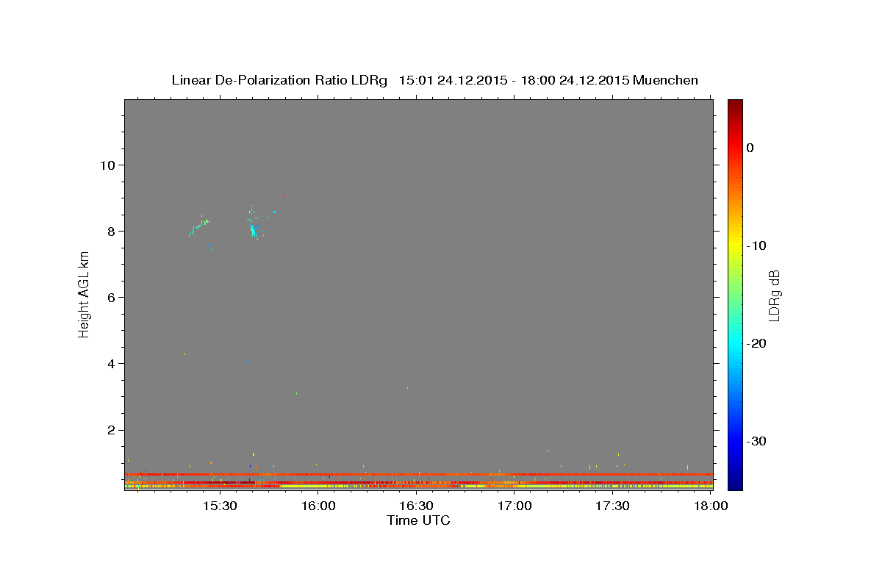
Task: Click the colorbar value label -10
Action: point(757,245)
